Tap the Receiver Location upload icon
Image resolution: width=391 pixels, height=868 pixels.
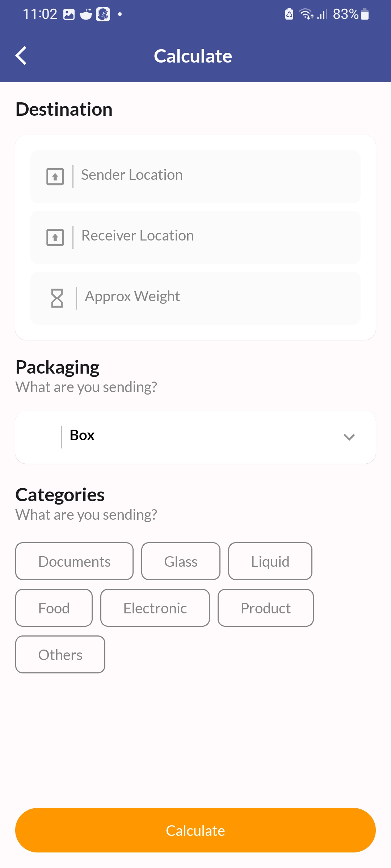tap(55, 237)
